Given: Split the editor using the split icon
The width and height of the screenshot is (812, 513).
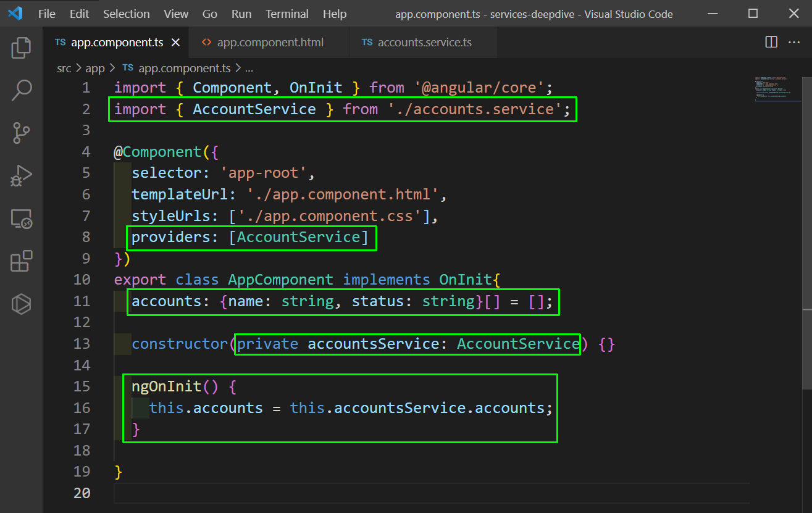Looking at the screenshot, I should (771, 42).
